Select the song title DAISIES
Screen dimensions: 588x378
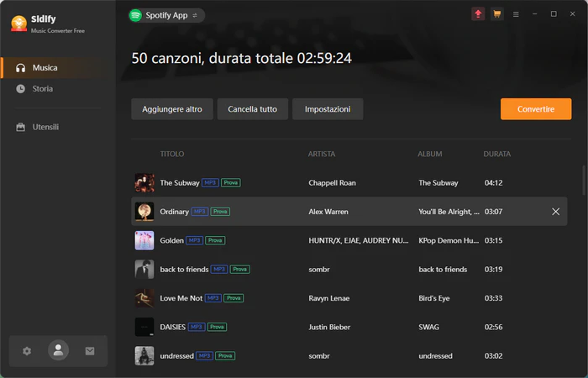(x=173, y=328)
